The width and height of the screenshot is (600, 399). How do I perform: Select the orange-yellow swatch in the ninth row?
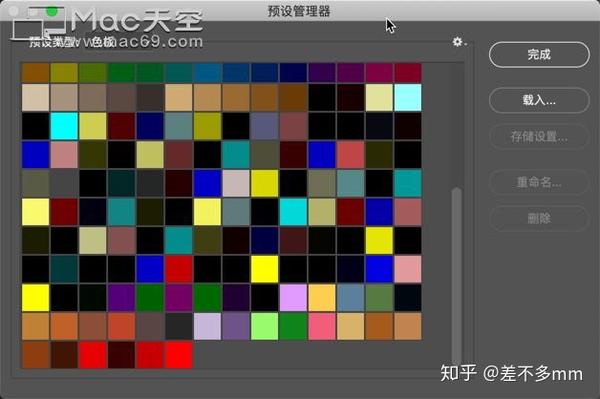[322, 298]
